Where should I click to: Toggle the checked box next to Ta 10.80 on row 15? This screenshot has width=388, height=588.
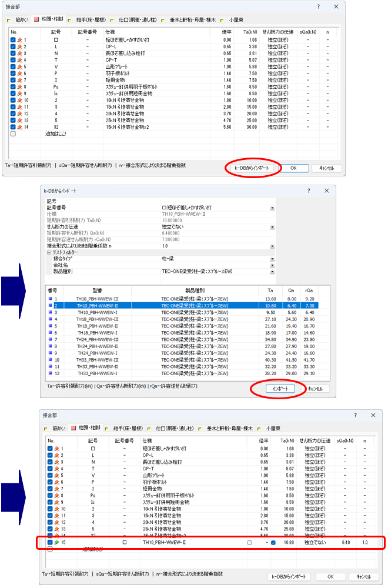pyautogui.click(x=273, y=543)
